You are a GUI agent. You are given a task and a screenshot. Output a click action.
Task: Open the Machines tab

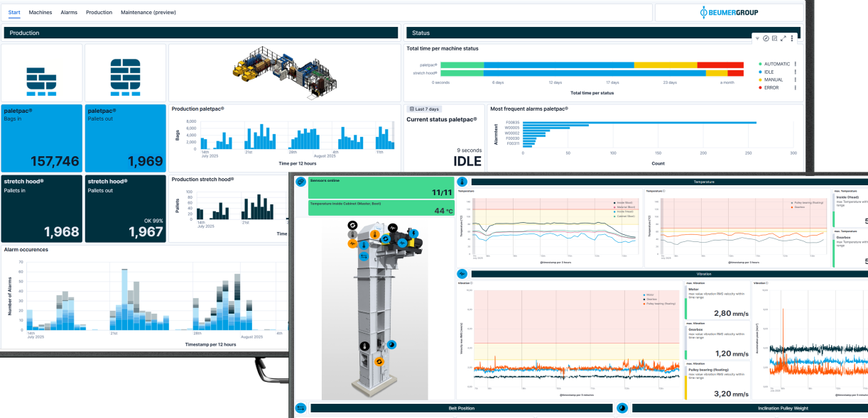click(40, 13)
